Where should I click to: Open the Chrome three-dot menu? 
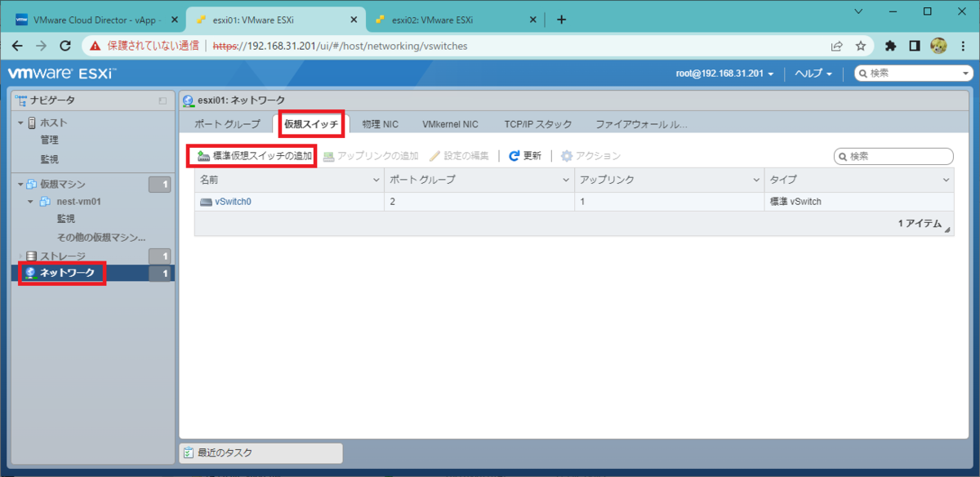pos(962,46)
